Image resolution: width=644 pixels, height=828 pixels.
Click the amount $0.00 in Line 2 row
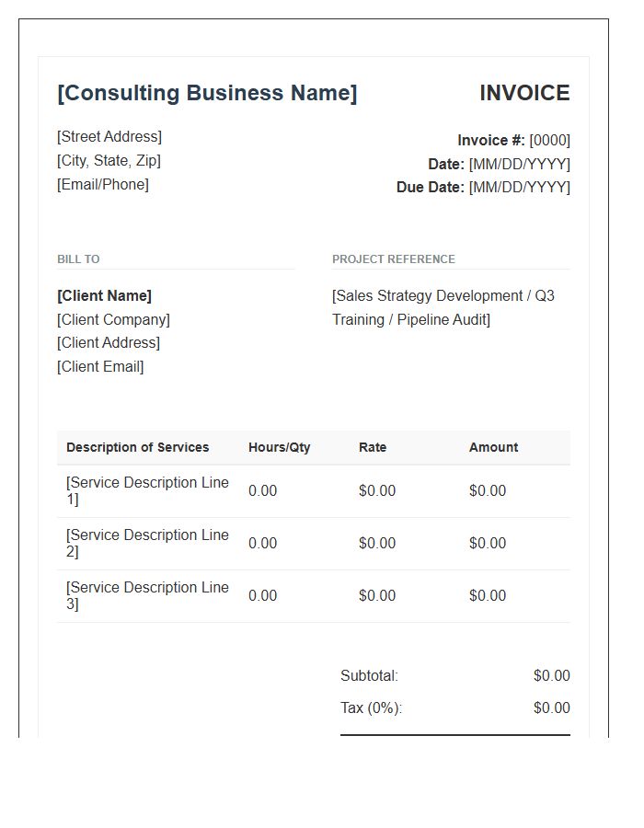pyautogui.click(x=488, y=543)
